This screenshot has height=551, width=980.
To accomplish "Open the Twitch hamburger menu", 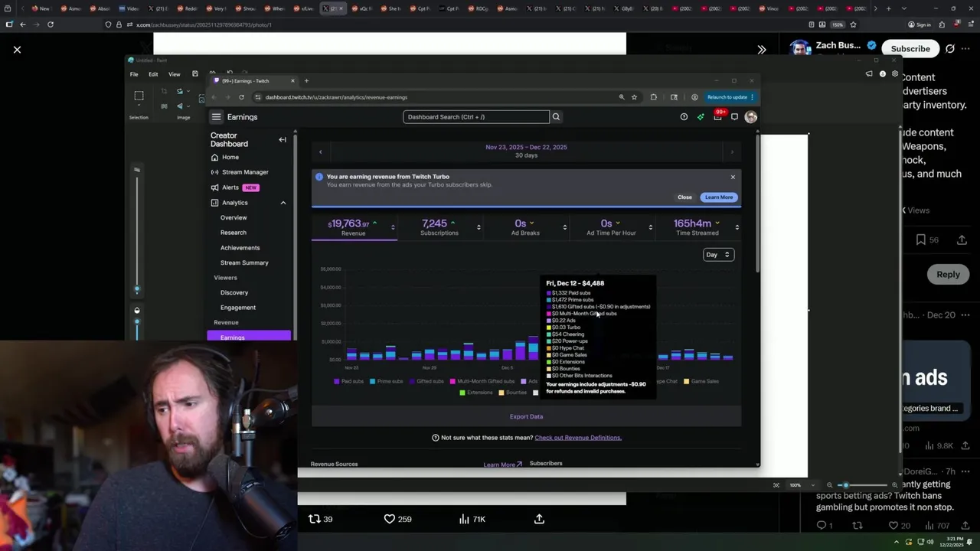I will coord(217,117).
